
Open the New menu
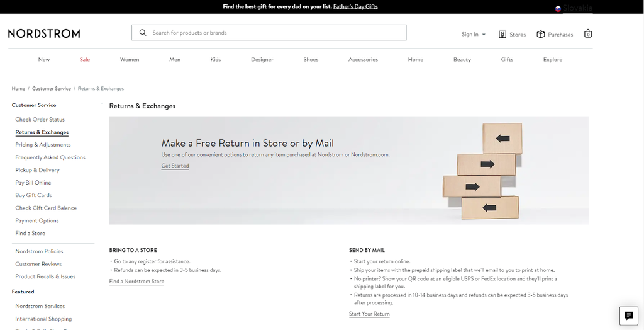point(44,59)
